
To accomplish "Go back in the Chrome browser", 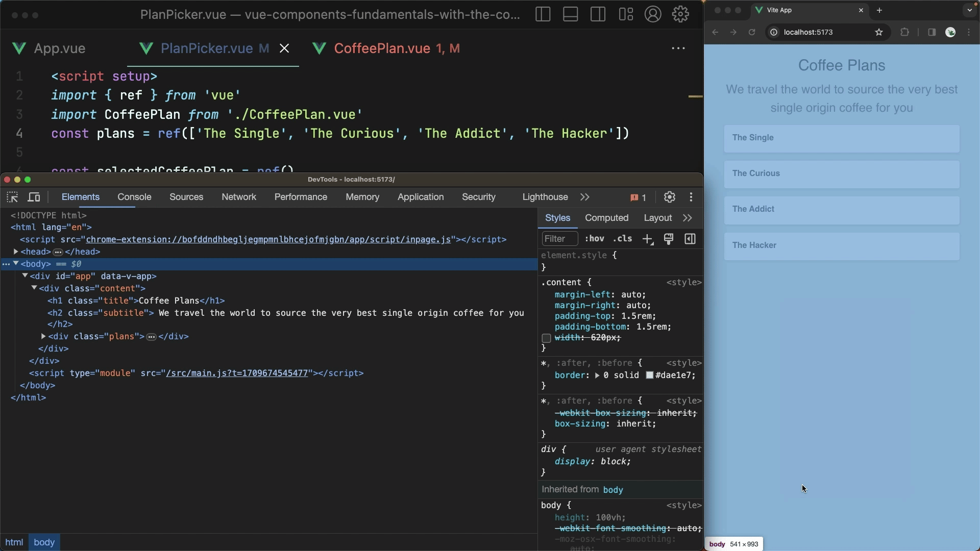I will coord(715,32).
